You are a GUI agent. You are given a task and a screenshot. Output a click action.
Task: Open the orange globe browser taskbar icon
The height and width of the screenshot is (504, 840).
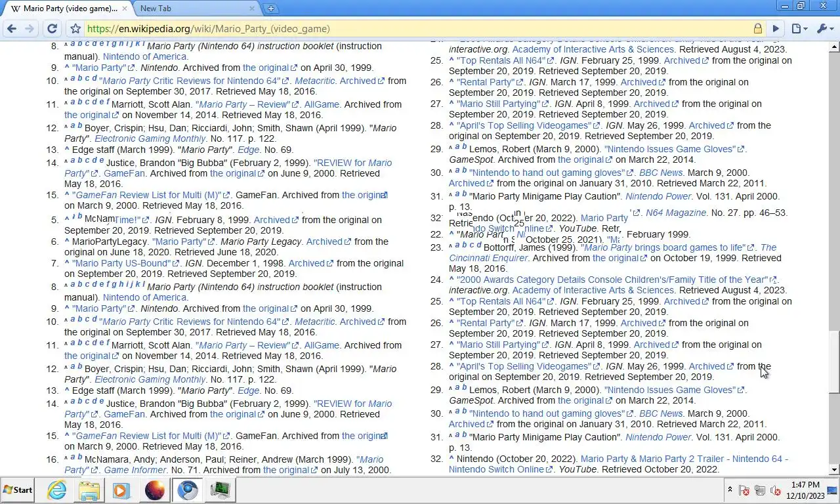155,490
